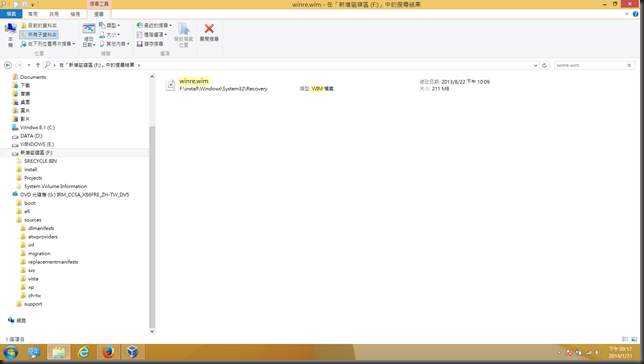Collapse the ribbon with the chevron
This screenshot has width=644, height=364.
point(627,14)
